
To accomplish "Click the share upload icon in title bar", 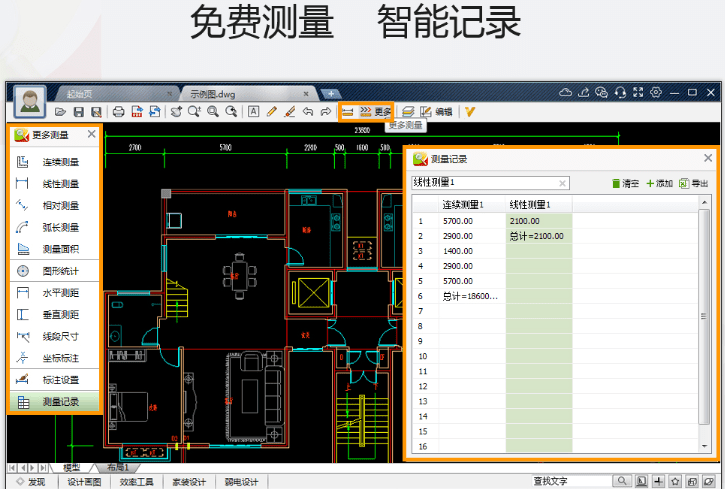I will [584, 92].
